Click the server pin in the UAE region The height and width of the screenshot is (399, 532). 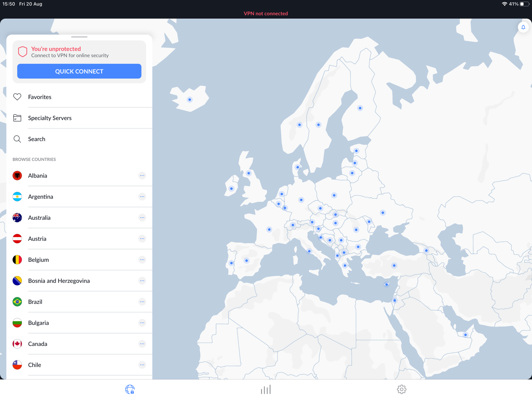(x=465, y=334)
